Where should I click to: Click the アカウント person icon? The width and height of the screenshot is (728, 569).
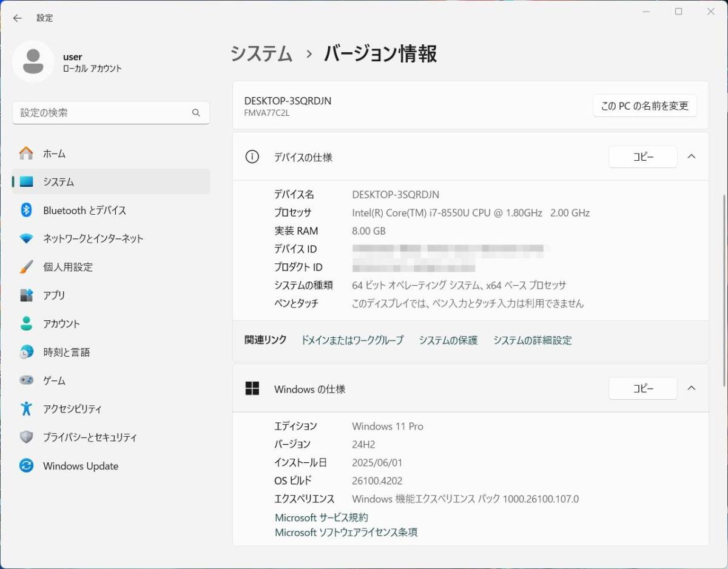pos(26,324)
